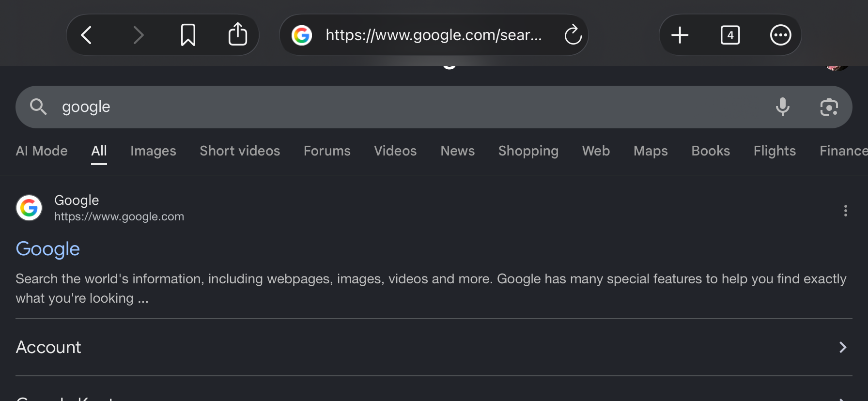Image resolution: width=868 pixels, height=401 pixels.
Task: Open the Videos tab
Action: click(395, 151)
